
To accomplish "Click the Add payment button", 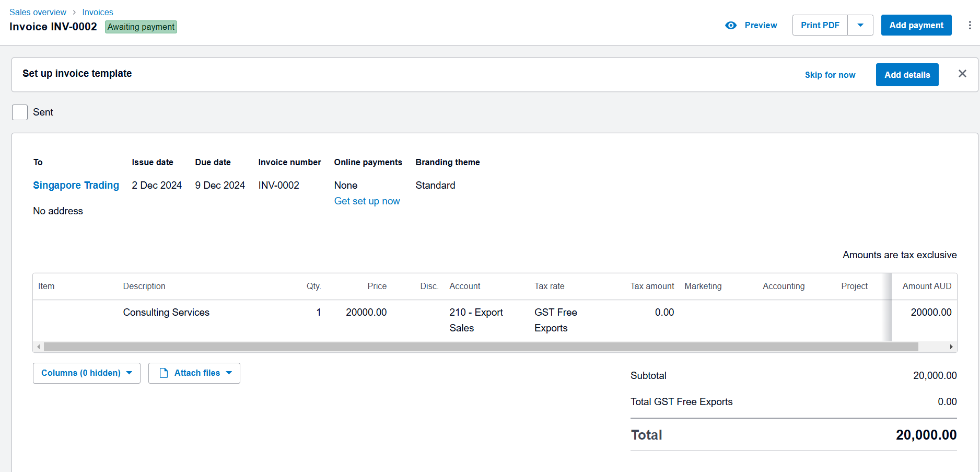I will [x=916, y=25].
